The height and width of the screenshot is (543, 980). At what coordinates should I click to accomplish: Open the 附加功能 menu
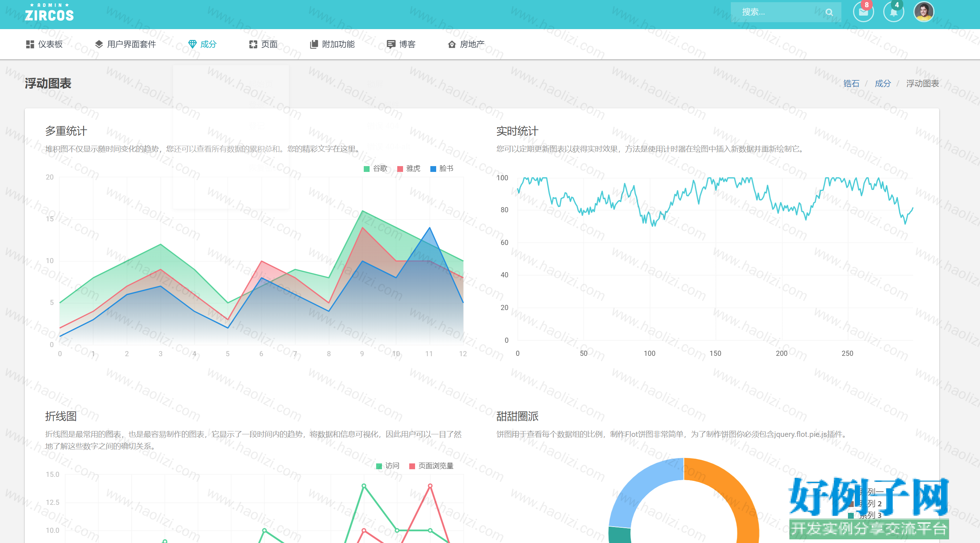pos(332,44)
